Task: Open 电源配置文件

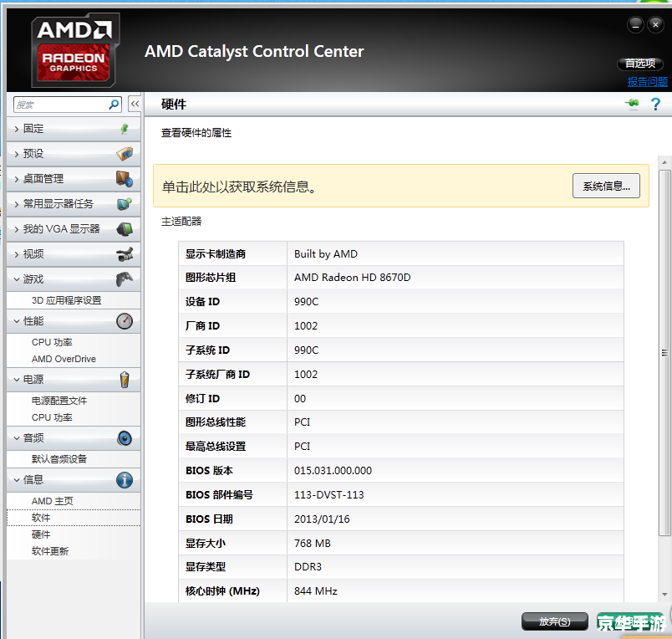Action: (x=59, y=401)
